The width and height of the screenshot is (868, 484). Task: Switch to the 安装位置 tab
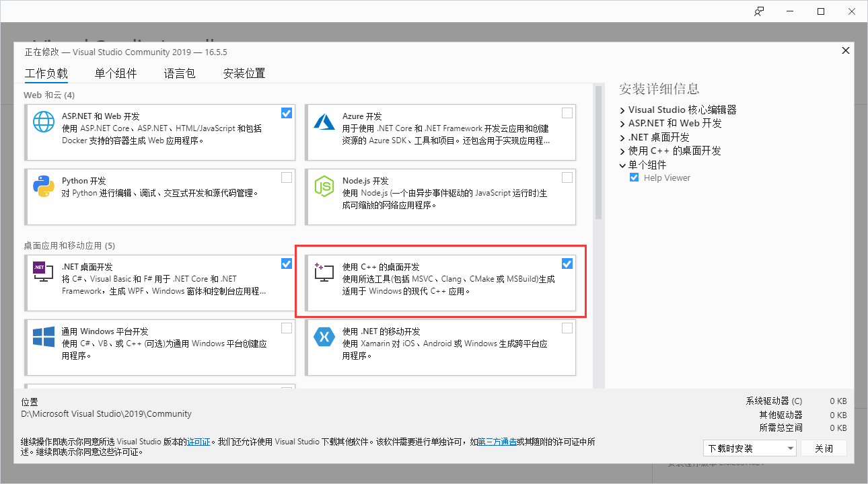244,73
